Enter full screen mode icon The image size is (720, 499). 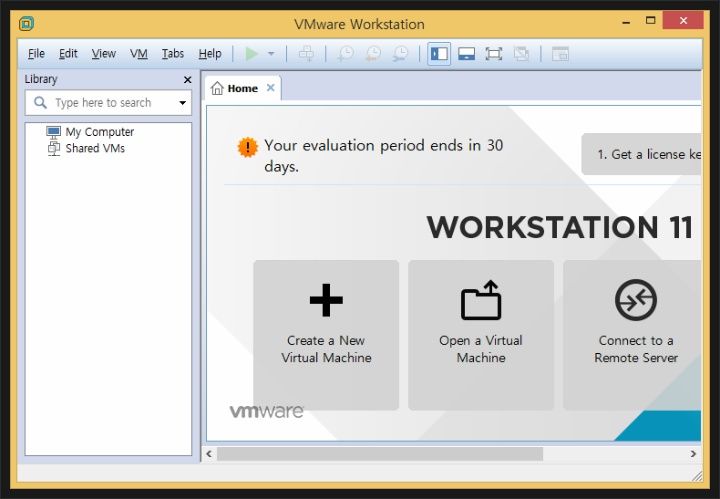click(x=494, y=54)
